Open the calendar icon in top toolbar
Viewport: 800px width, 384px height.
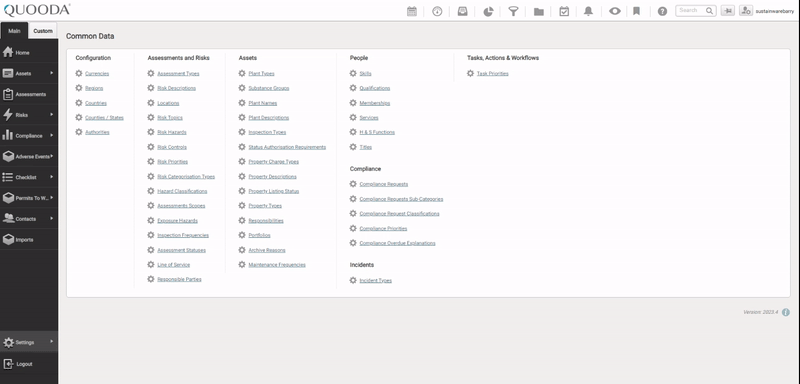click(x=412, y=11)
